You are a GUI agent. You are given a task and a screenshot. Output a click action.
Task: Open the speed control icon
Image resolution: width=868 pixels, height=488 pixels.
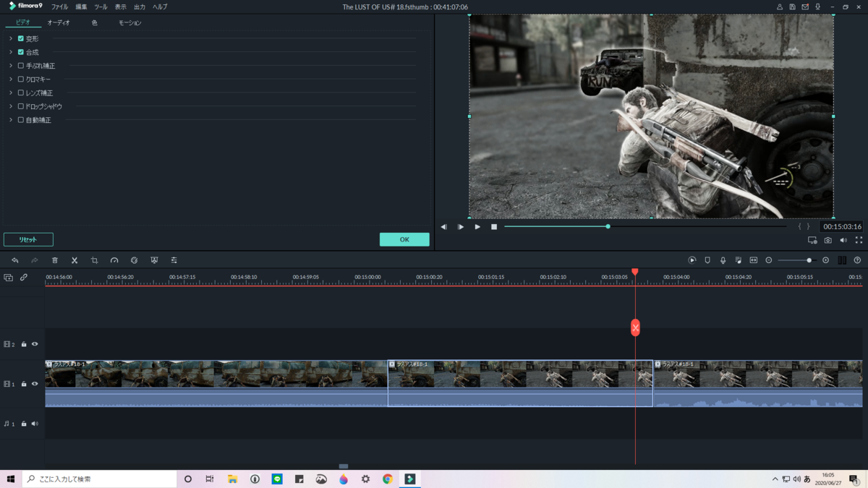point(114,260)
